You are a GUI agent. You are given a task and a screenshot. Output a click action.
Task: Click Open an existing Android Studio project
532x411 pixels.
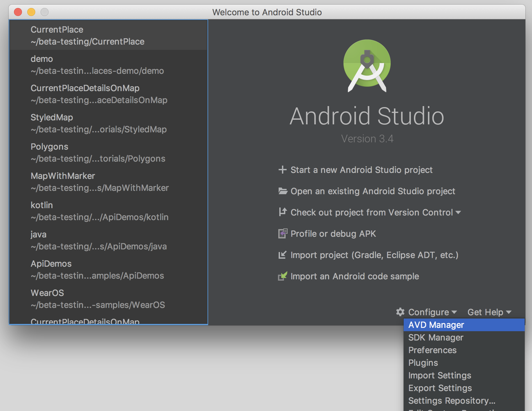(372, 191)
